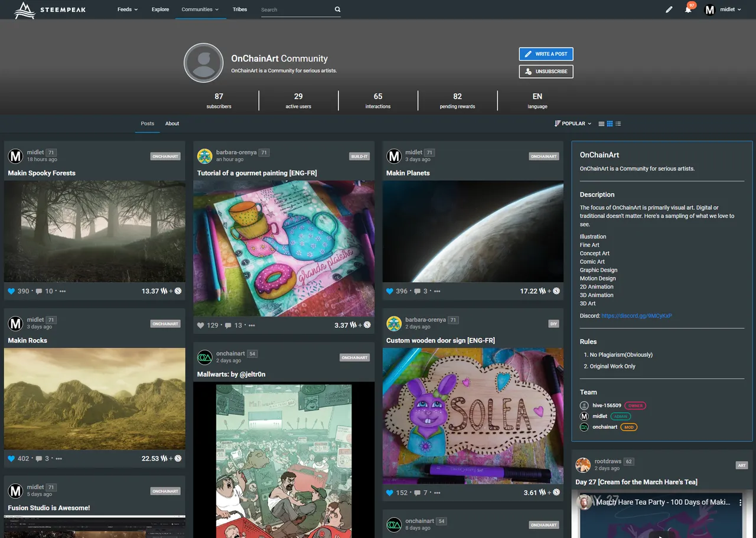
Task: Expand payout details for 3.61 reward
Action: click(x=542, y=493)
